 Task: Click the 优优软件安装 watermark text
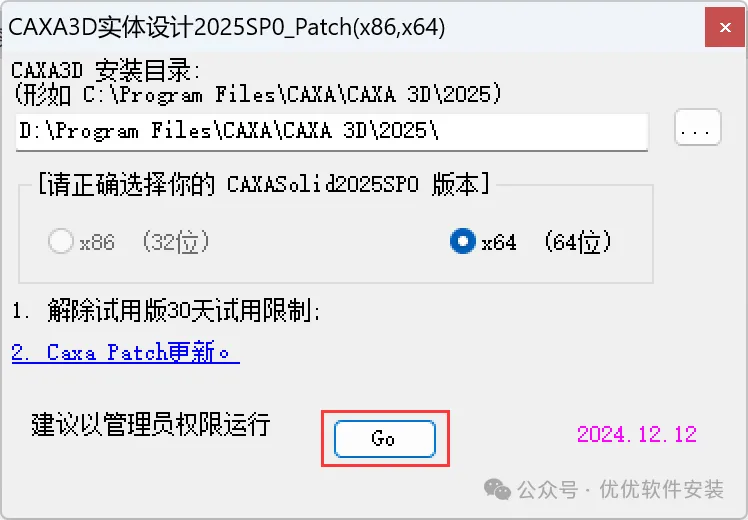pyautogui.click(x=662, y=489)
